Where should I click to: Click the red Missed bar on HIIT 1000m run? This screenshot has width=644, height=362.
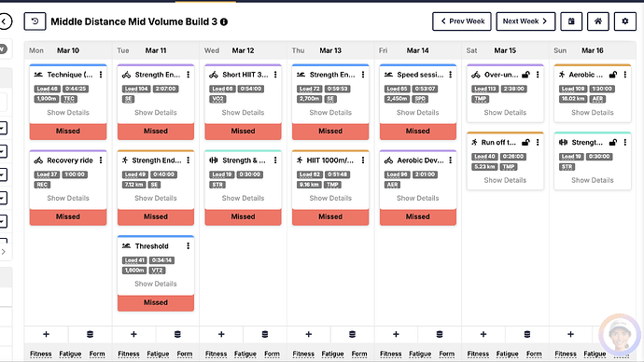(330, 217)
